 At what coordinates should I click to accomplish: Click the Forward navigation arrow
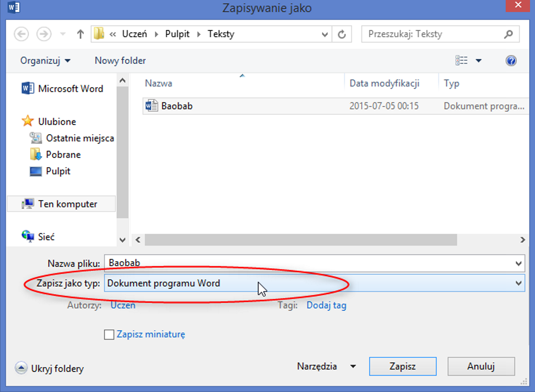44,34
